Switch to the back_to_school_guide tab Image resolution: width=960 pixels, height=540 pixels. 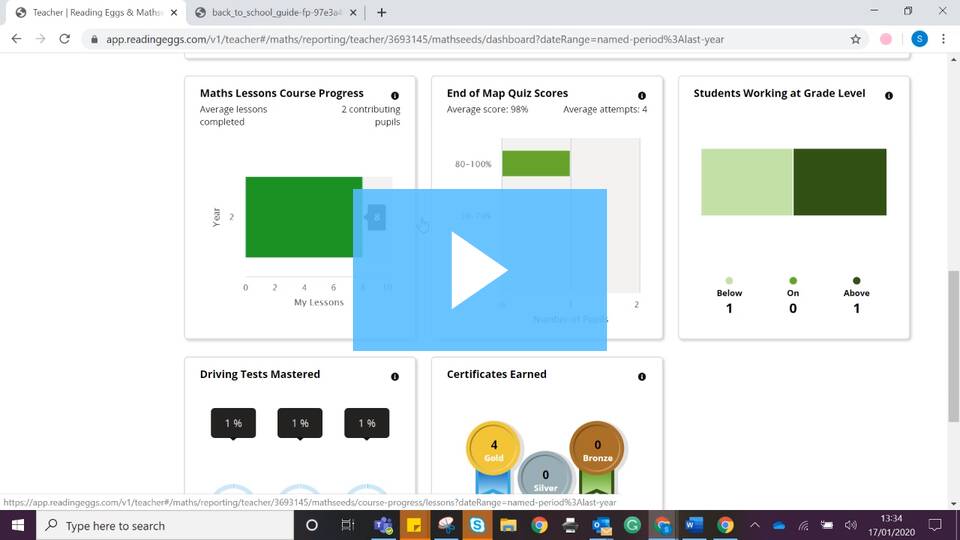click(276, 12)
